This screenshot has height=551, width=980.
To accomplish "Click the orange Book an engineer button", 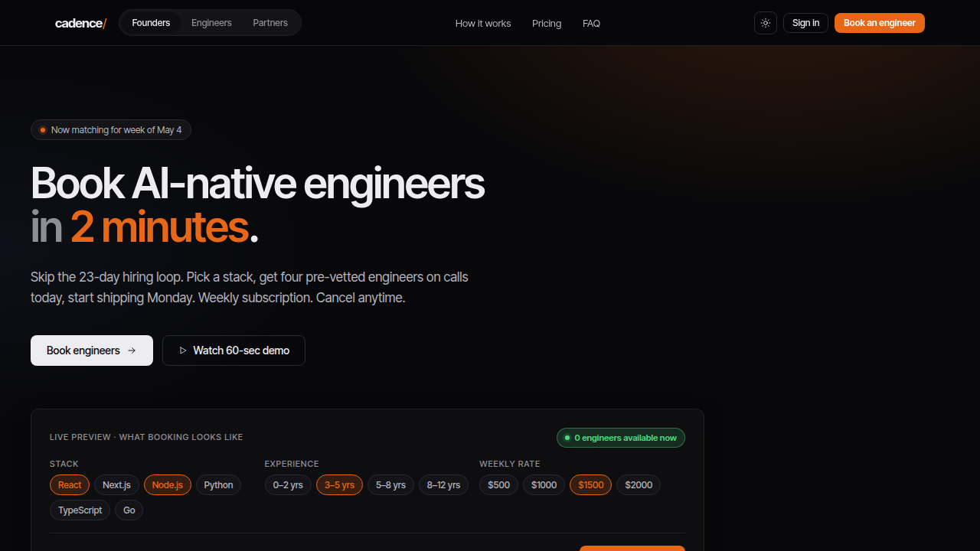I will 880,23.
